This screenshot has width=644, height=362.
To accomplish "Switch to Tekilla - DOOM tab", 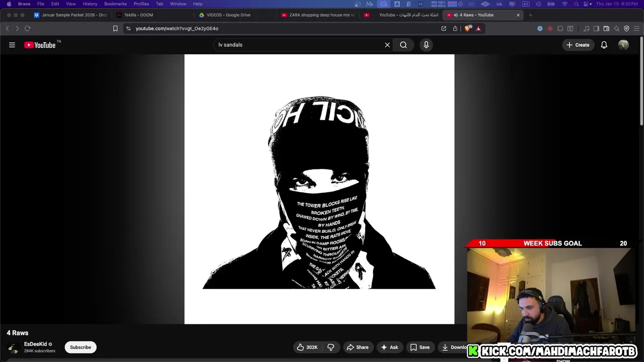I will click(x=153, y=15).
